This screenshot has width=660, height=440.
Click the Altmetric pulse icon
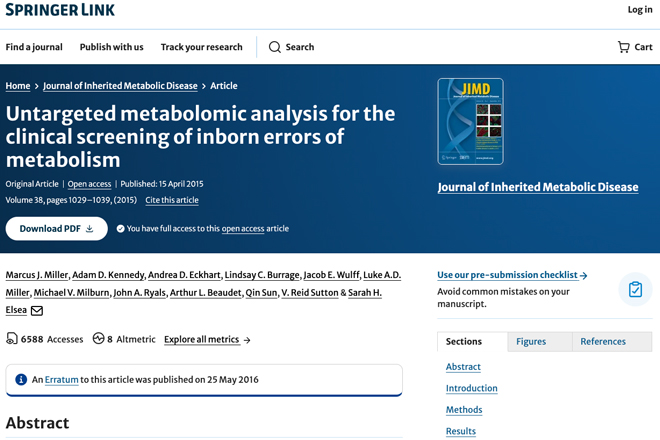(98, 339)
